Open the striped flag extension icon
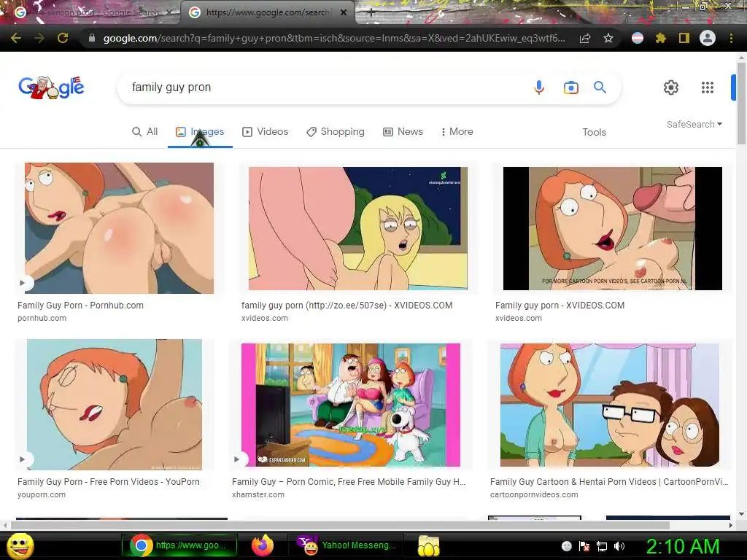This screenshot has height=560, width=747. point(638,38)
